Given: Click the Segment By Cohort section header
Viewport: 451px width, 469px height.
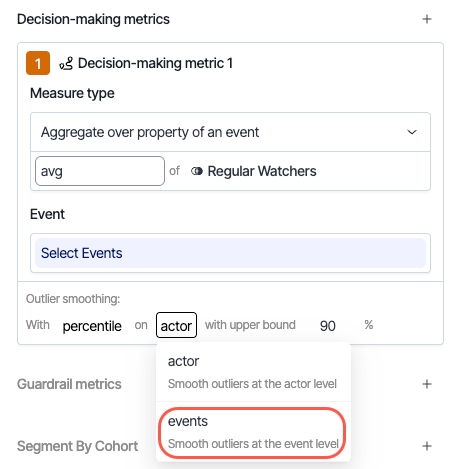Looking at the screenshot, I should click(x=77, y=446).
